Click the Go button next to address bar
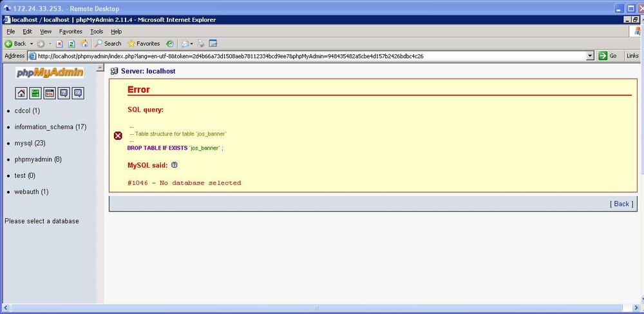 pos(609,56)
